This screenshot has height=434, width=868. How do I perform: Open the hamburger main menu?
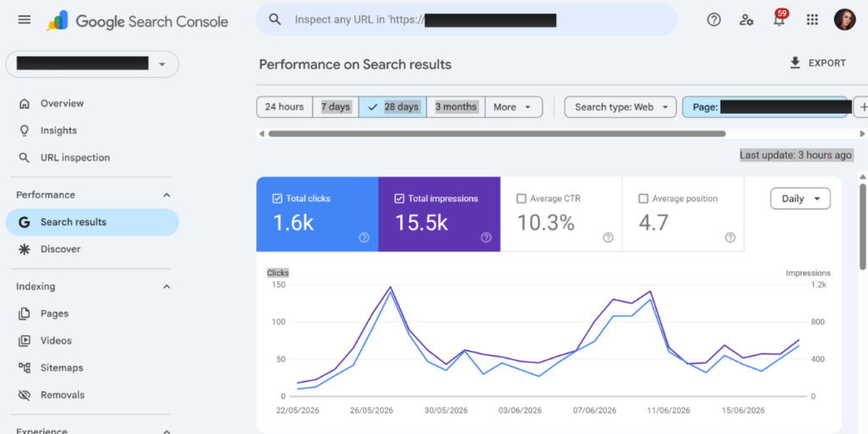click(x=25, y=20)
